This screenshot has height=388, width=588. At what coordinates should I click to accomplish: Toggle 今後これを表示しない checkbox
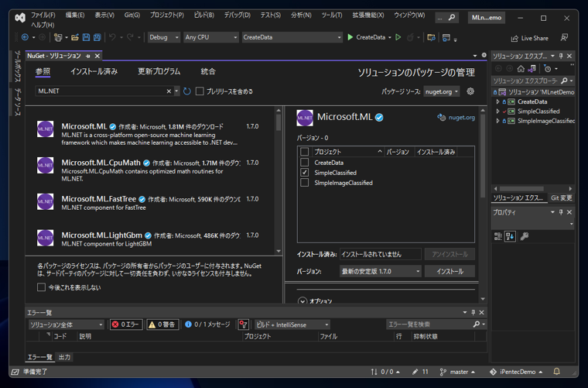click(41, 287)
